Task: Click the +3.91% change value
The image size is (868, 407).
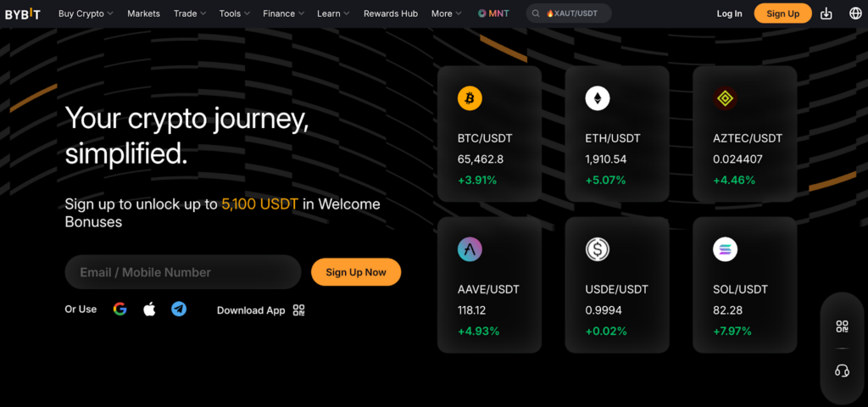Action: [477, 180]
